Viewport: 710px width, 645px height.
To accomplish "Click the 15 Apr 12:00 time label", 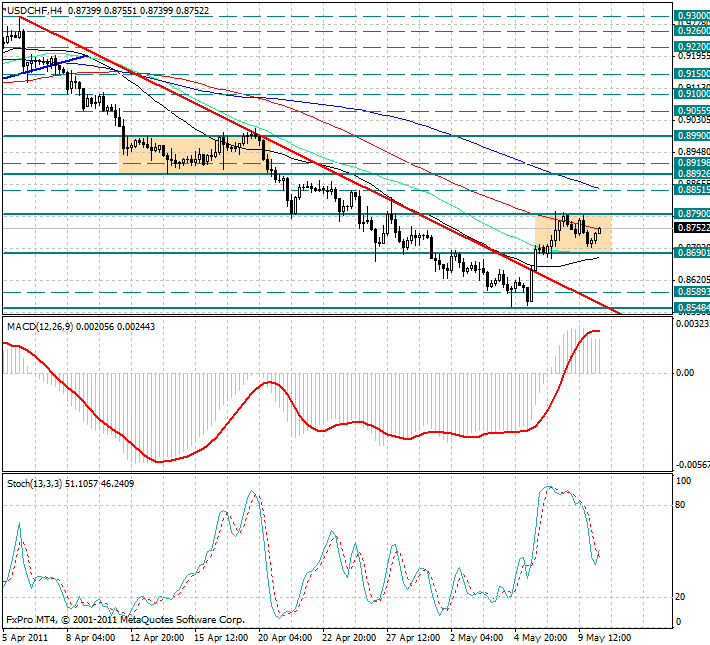I will [221, 638].
